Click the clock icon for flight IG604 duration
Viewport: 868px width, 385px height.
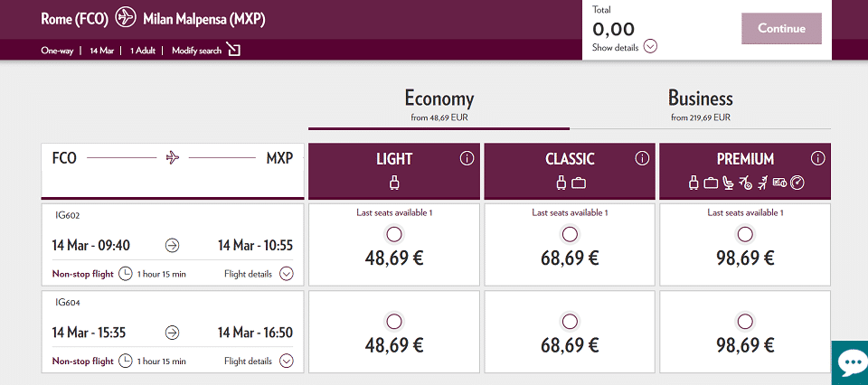pos(127,362)
